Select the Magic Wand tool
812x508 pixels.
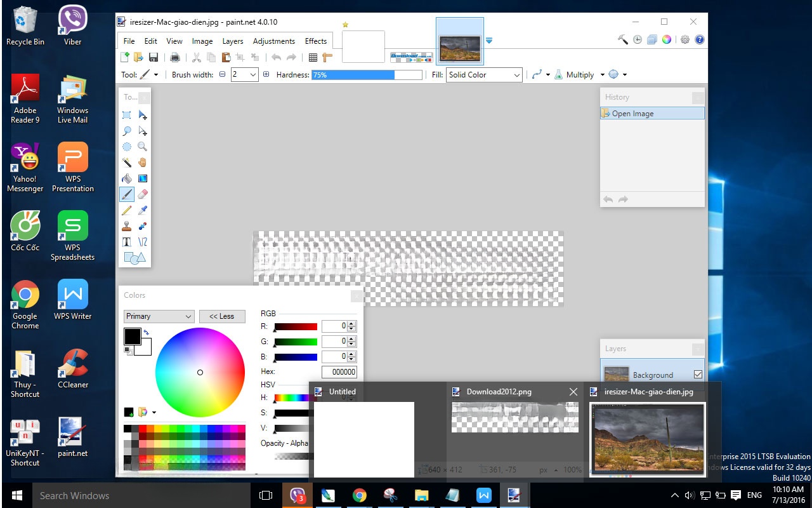[x=127, y=163]
